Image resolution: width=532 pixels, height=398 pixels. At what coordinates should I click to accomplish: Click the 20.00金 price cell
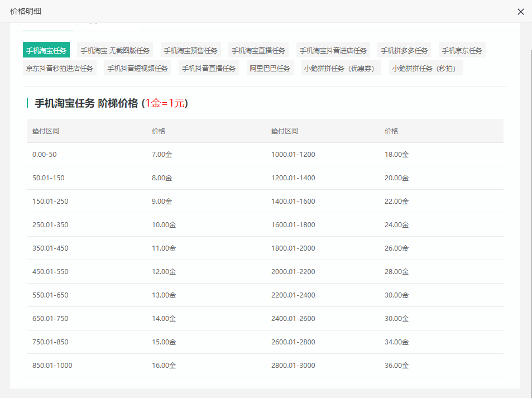tap(396, 178)
